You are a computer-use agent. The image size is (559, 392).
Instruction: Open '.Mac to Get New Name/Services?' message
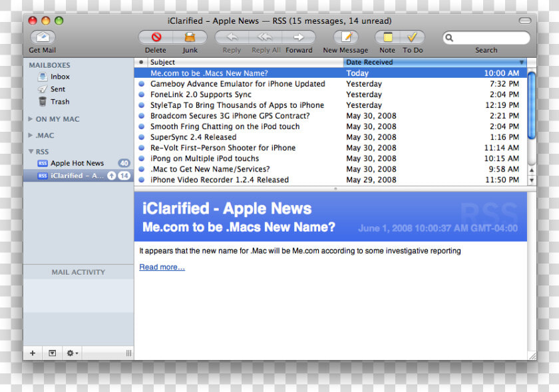331,170
